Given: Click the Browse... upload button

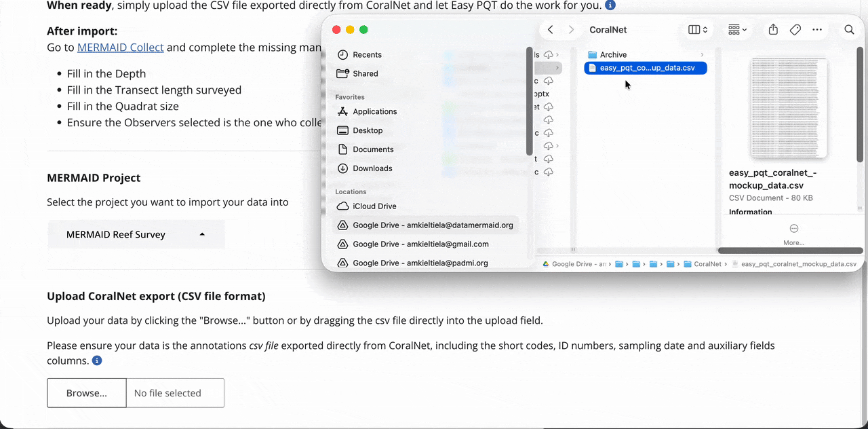Looking at the screenshot, I should (87, 393).
